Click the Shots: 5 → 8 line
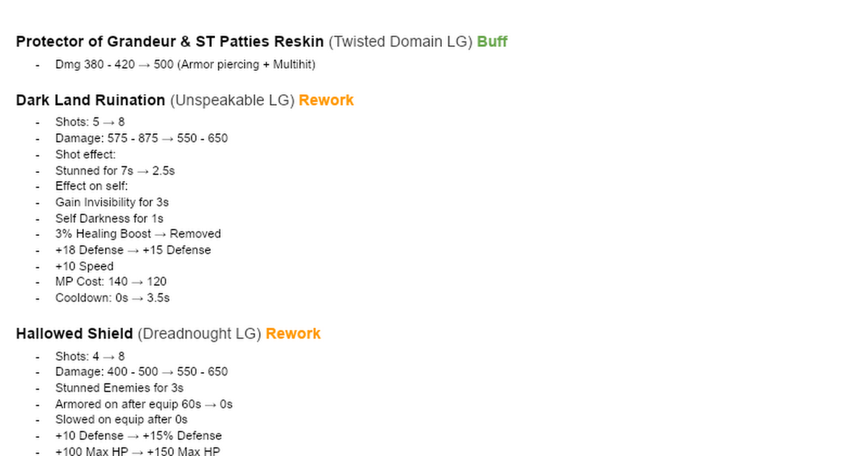 [x=90, y=122]
